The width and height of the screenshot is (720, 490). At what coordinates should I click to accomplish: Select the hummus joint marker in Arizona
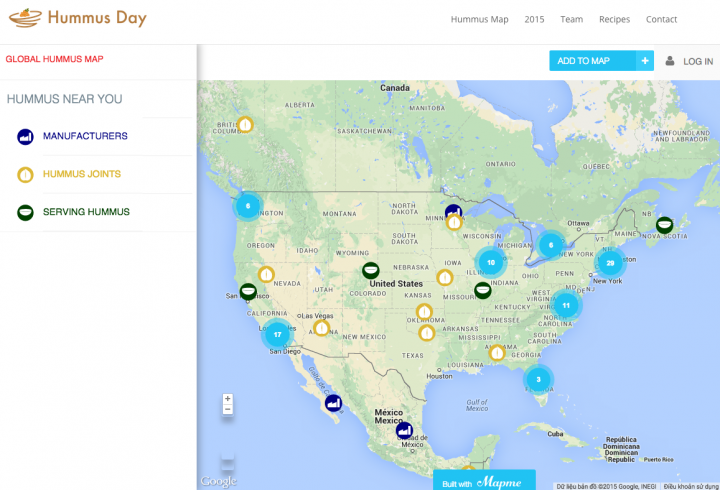tap(321, 328)
